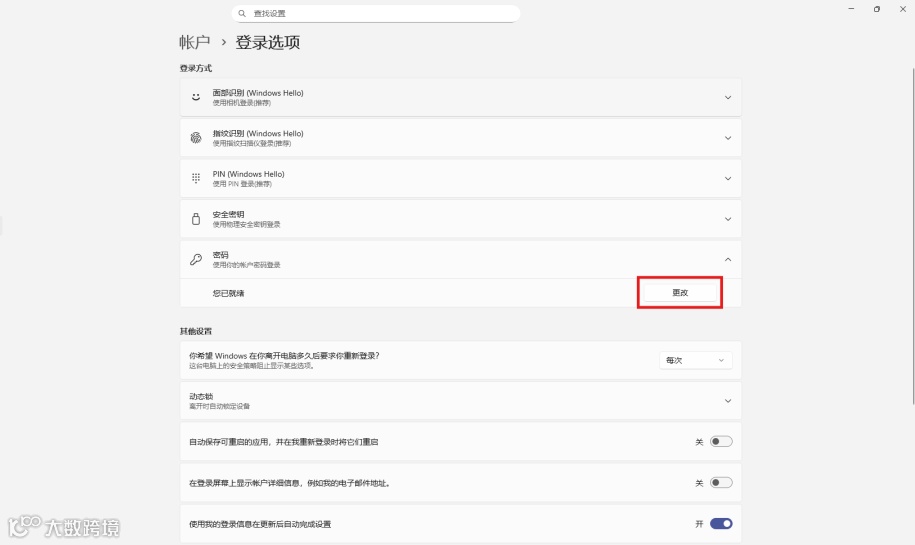Click the 更改 password button
Viewport: 915px width, 545px height.
(x=680, y=292)
